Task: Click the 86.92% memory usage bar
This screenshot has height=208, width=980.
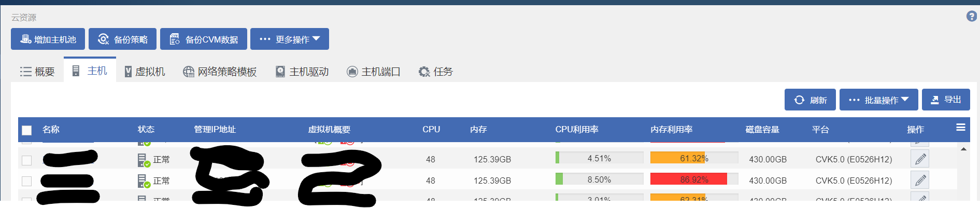Action: 694,179
